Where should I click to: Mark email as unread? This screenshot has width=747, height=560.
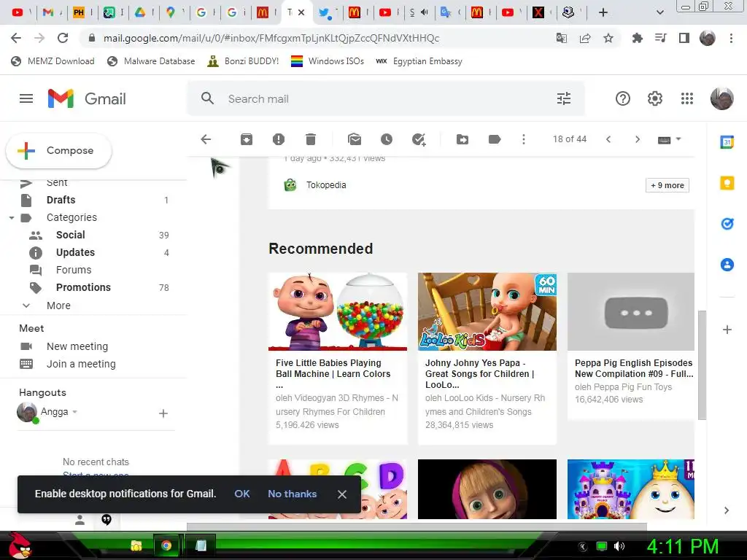click(x=355, y=139)
